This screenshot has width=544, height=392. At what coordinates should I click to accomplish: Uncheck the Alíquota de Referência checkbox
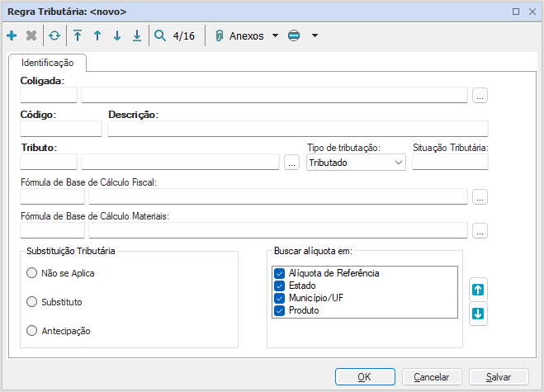click(280, 273)
